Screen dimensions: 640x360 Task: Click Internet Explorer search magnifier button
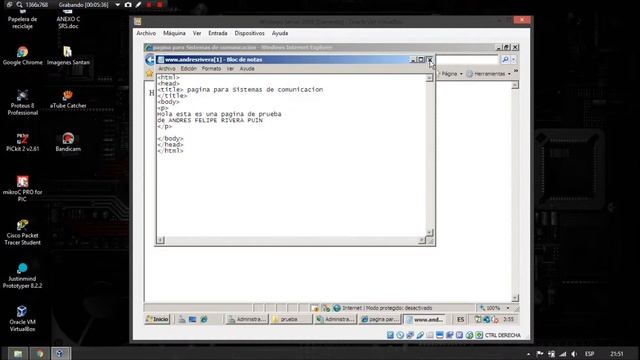(505, 60)
